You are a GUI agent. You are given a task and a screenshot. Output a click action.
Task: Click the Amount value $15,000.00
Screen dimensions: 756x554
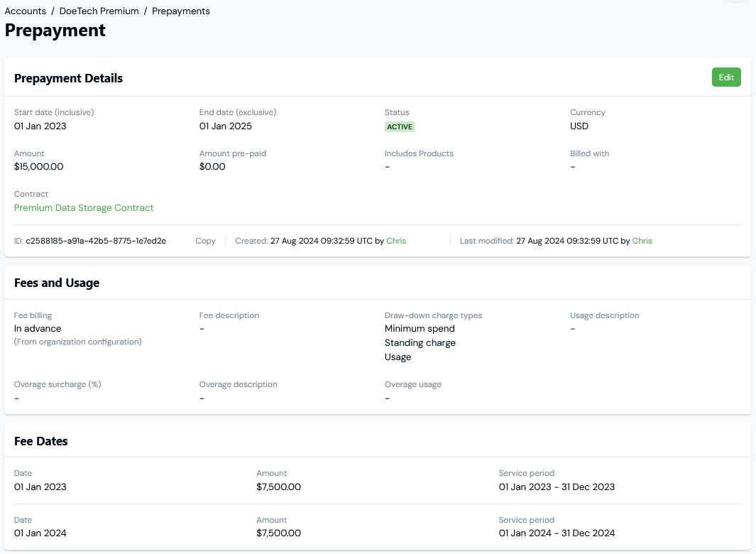coord(38,166)
